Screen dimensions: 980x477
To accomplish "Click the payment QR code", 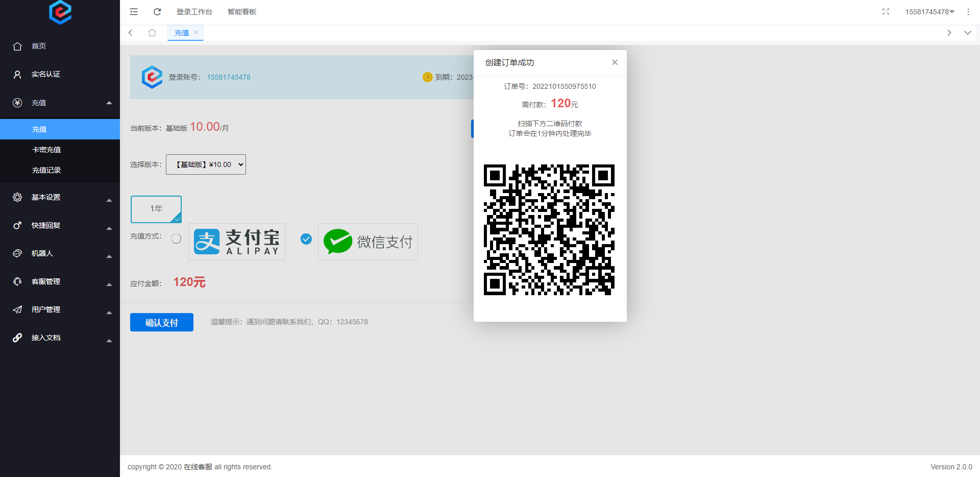I will tap(549, 230).
